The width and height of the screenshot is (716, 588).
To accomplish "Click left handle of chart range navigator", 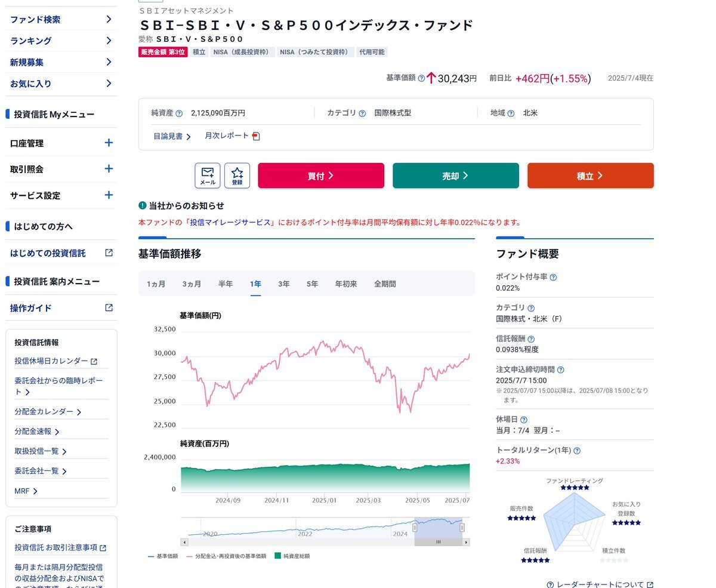I will 415,527.
